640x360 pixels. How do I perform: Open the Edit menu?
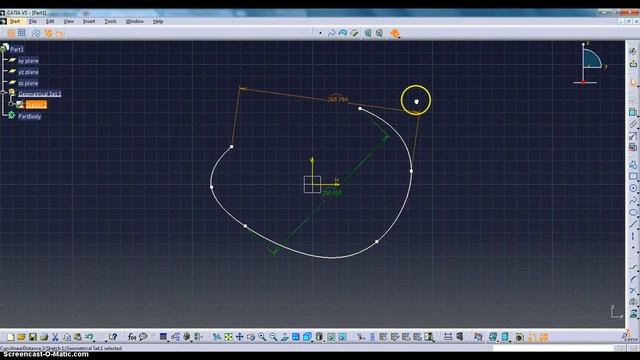click(50, 21)
